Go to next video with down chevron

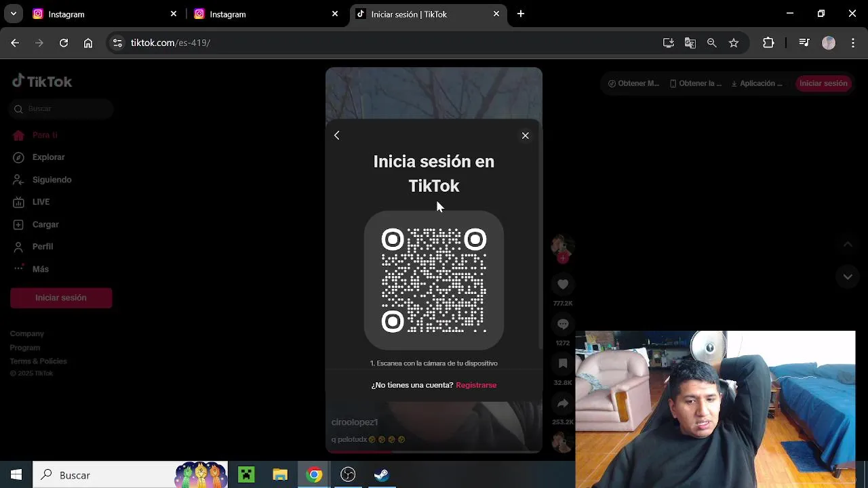coord(848,277)
